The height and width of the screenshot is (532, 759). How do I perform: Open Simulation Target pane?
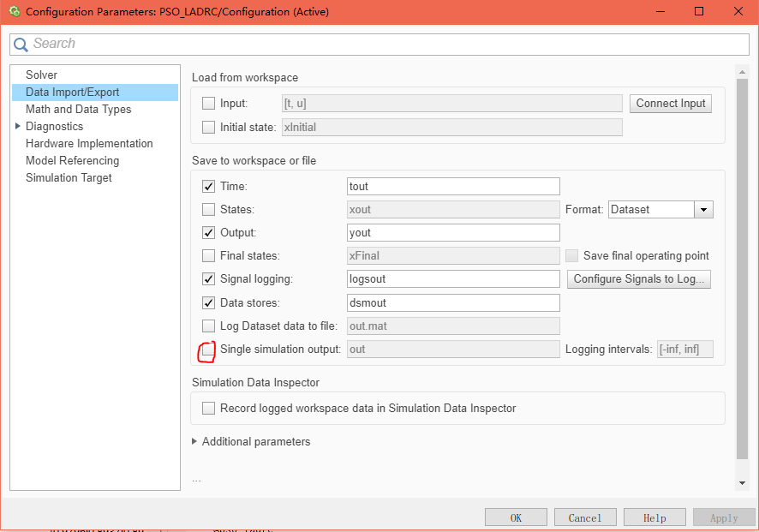point(69,177)
